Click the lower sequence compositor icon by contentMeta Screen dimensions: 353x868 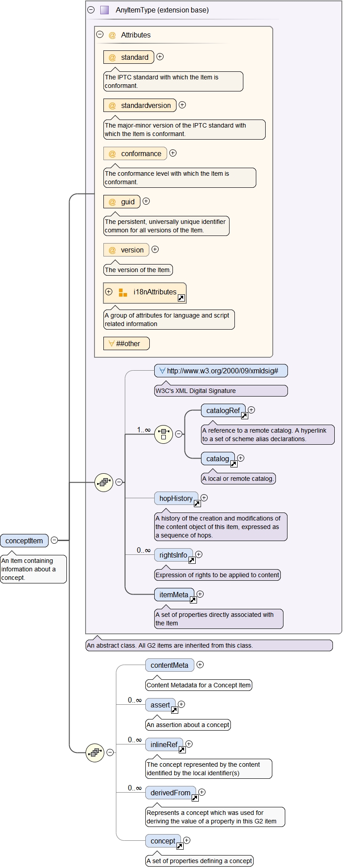click(95, 752)
